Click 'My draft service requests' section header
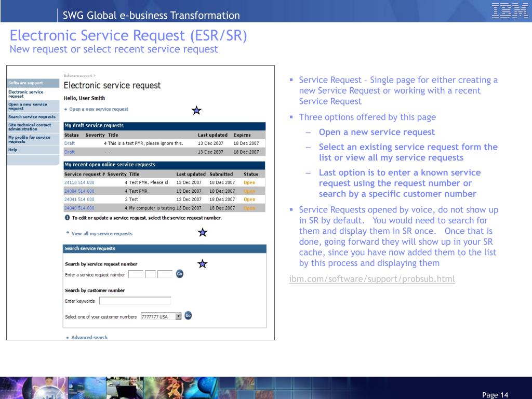 [x=164, y=126]
